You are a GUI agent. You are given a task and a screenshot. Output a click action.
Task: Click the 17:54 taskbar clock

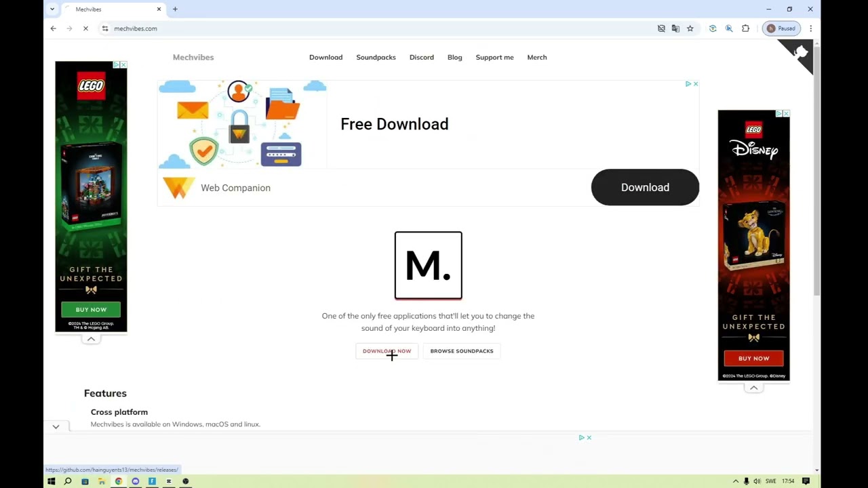(x=788, y=481)
